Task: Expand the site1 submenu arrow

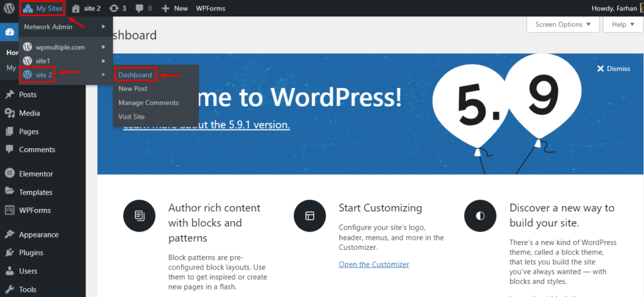Action: 104,61
